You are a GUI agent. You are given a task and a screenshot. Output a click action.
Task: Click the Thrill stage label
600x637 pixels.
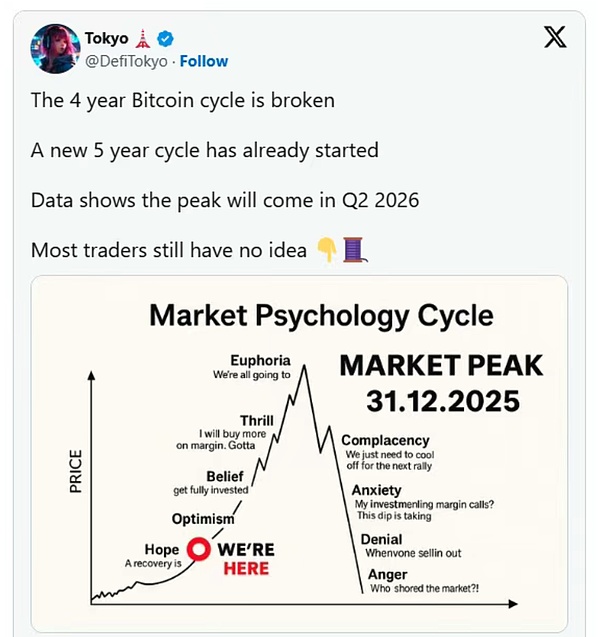click(x=257, y=420)
